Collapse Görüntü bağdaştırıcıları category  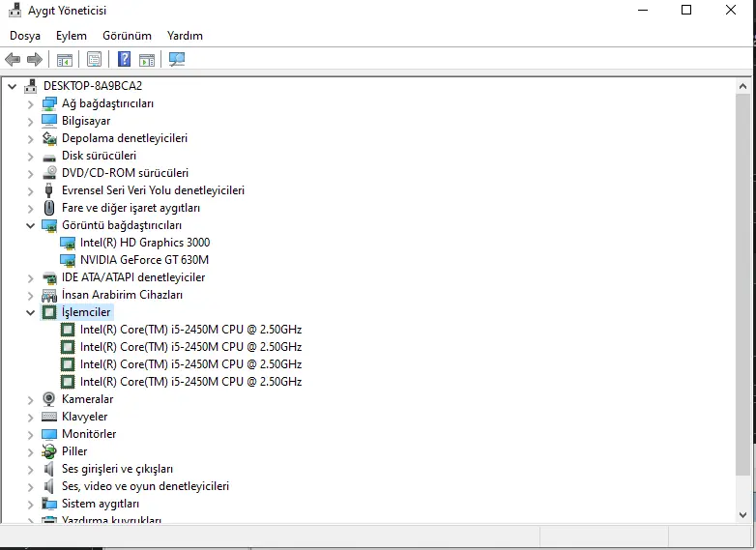pyautogui.click(x=30, y=225)
